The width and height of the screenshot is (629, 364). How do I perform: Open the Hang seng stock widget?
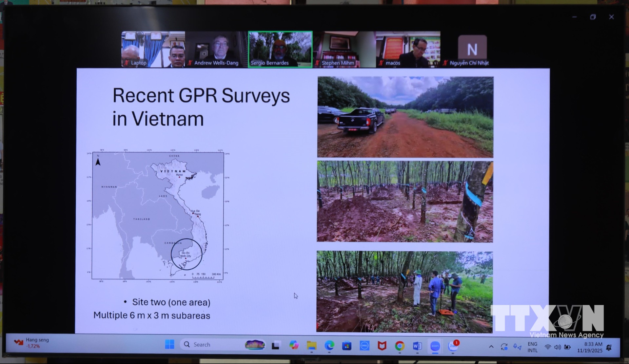click(x=32, y=343)
